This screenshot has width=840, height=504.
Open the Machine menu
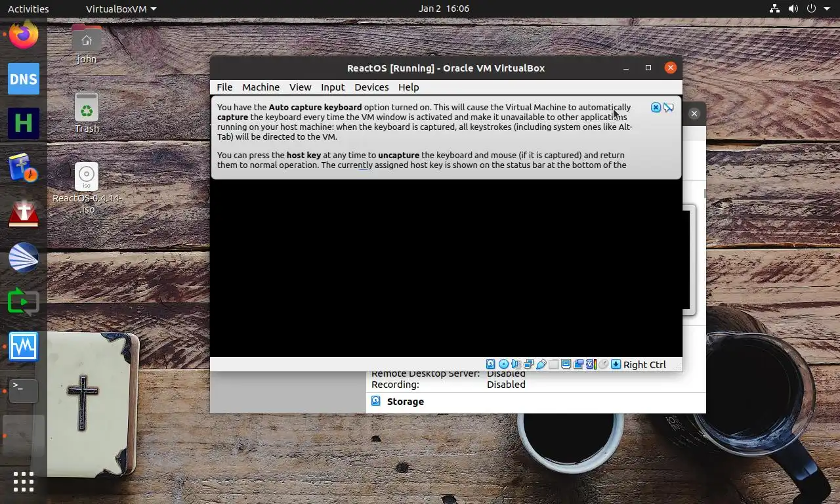click(261, 87)
